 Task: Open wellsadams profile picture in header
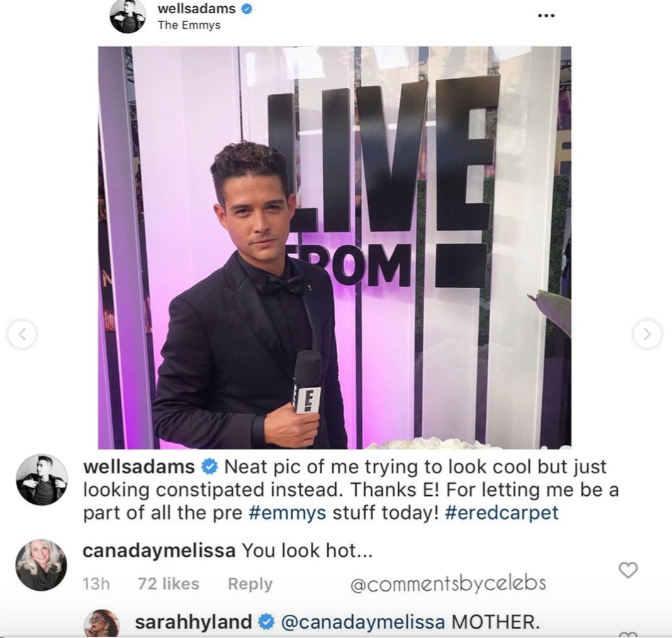127,17
